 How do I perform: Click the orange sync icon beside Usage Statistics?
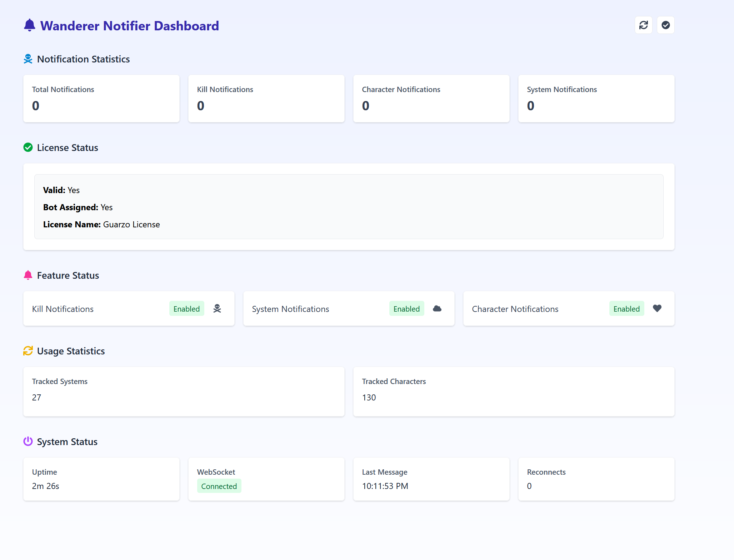coord(28,351)
